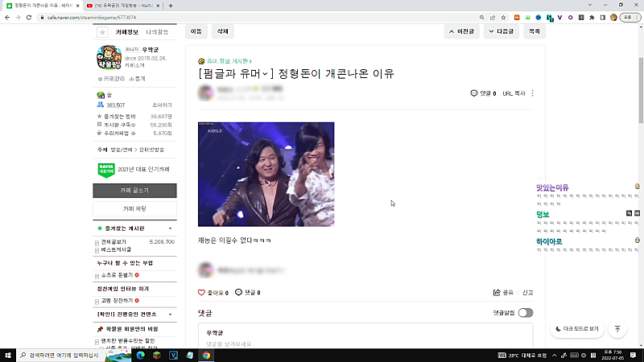Switch to dark mode view

click(x=577, y=329)
